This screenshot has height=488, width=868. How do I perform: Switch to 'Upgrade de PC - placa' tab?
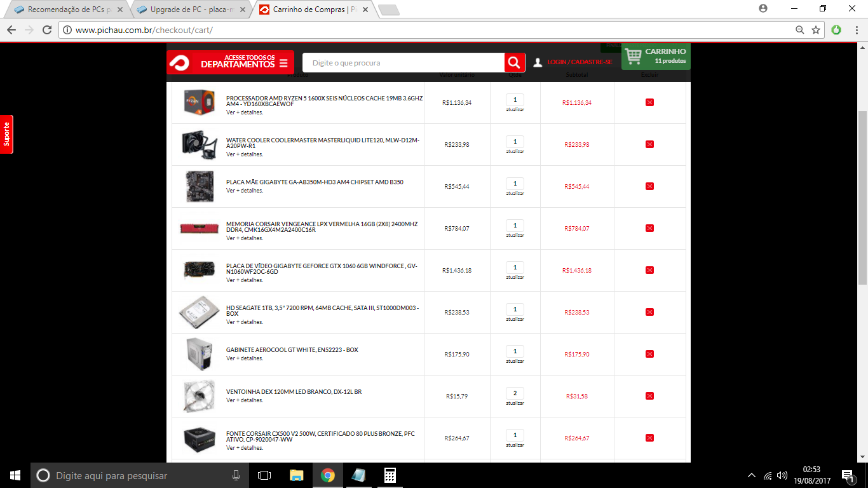point(191,10)
